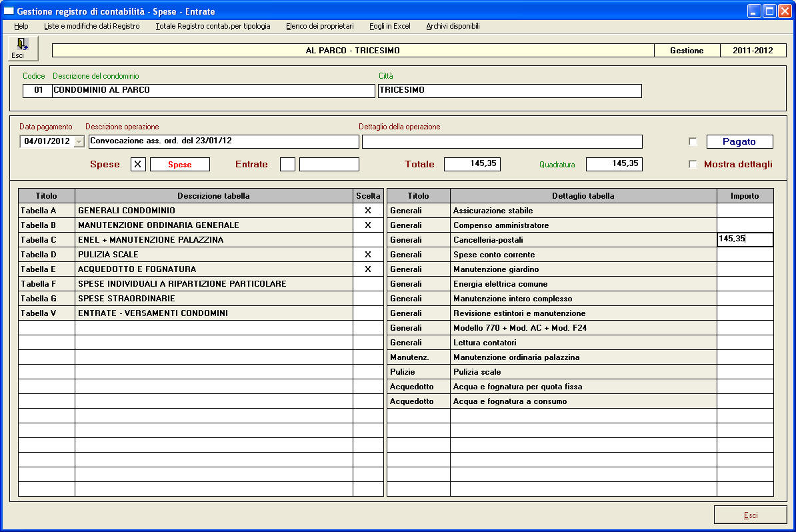
Task: Select row GENERALI CONDOMINIO
Action: pos(201,210)
